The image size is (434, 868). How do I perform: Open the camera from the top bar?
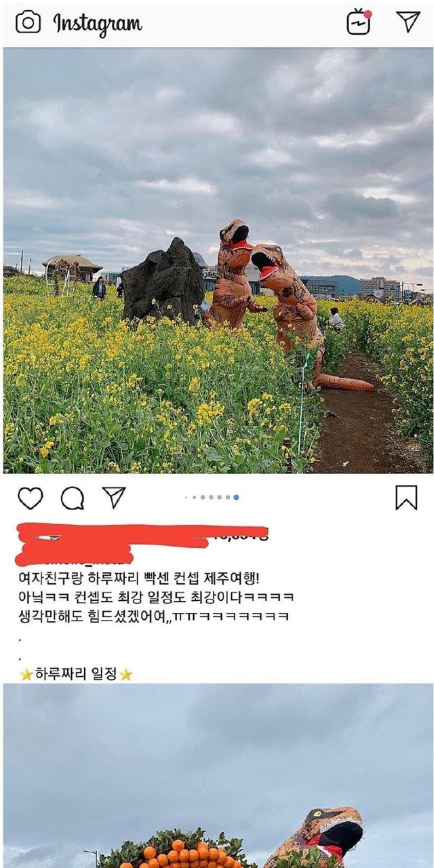click(x=28, y=22)
